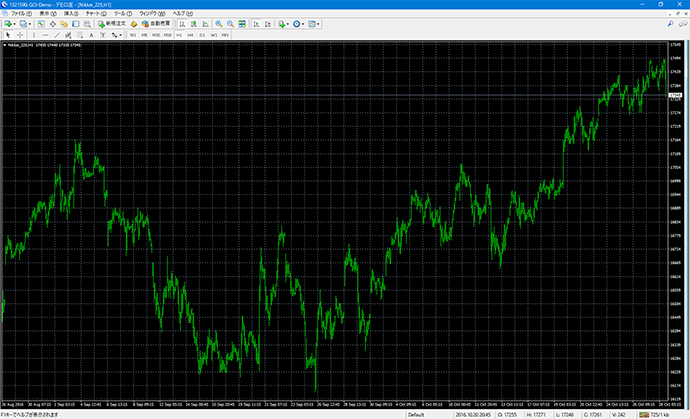Select the Crosshair cursor tool
This screenshot has width=690, height=419.
tap(20, 34)
